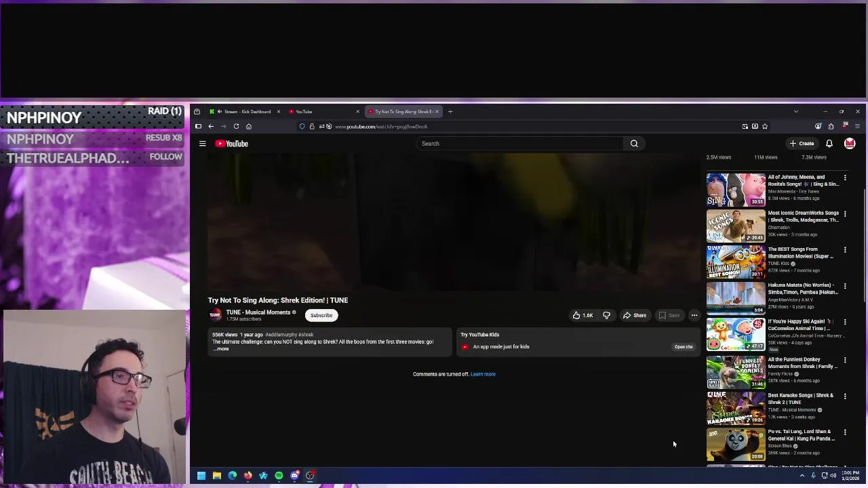Dislike the Shrek Edition video

pyautogui.click(x=606, y=315)
